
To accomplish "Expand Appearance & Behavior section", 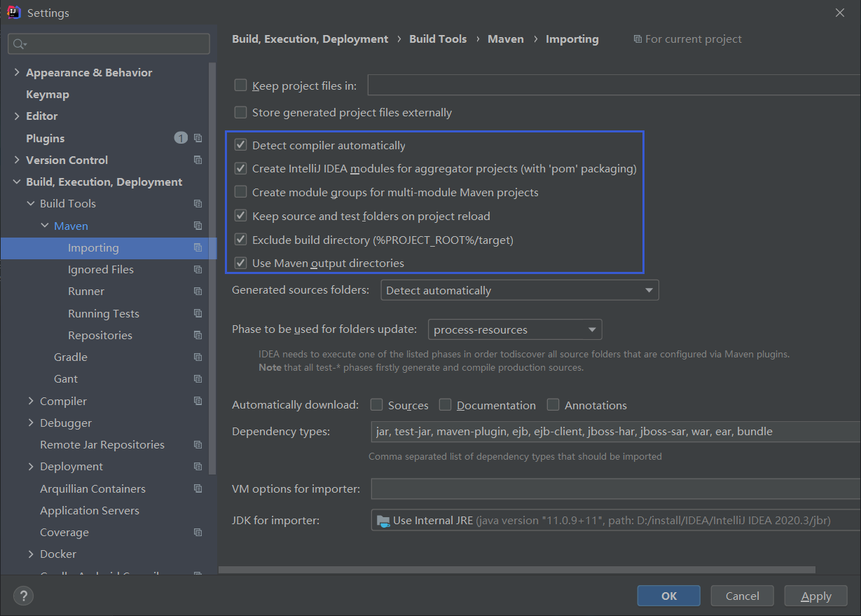I will [x=17, y=73].
